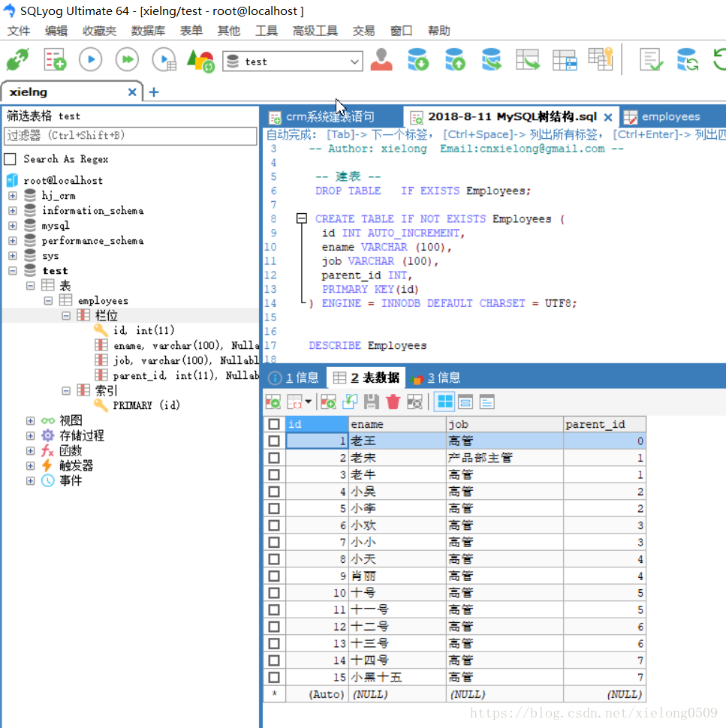Check the row checkbox for 老宋
Image resolution: width=726 pixels, height=728 pixels.
(274, 458)
